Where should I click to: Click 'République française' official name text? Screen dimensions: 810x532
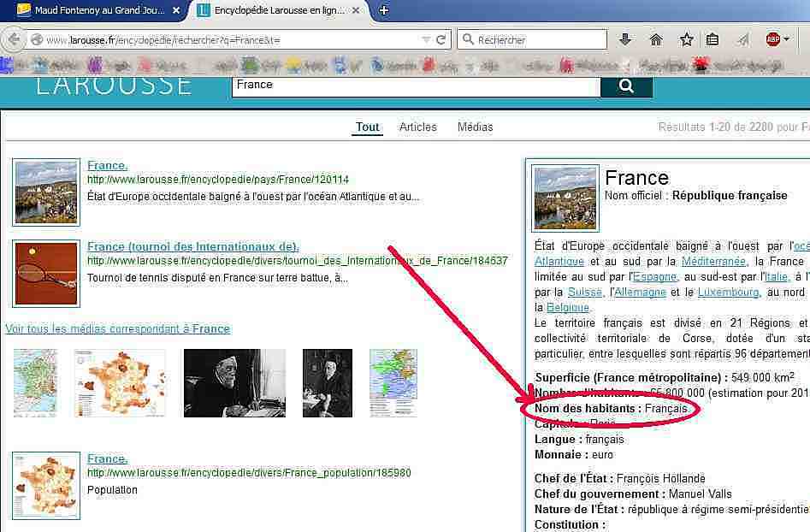pyautogui.click(x=730, y=196)
